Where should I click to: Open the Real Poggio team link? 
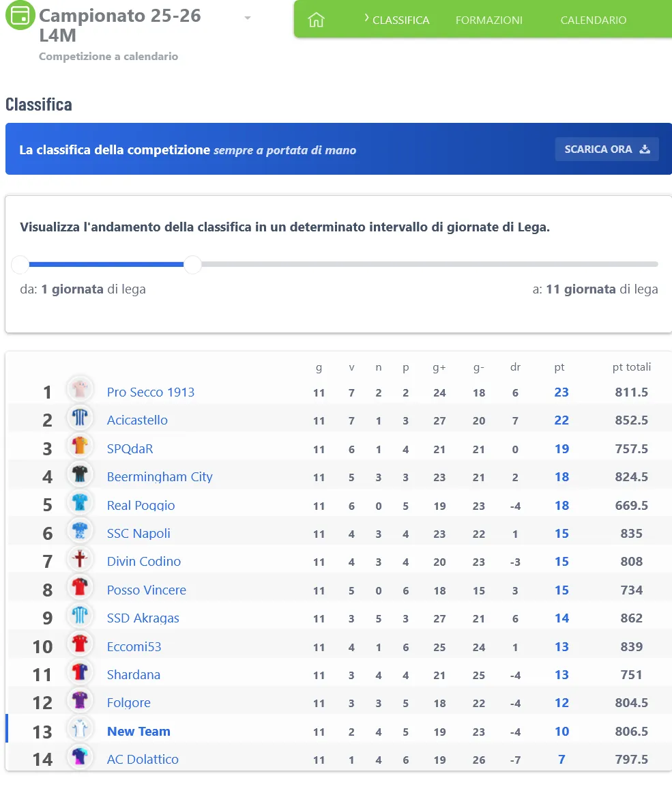pos(141,505)
